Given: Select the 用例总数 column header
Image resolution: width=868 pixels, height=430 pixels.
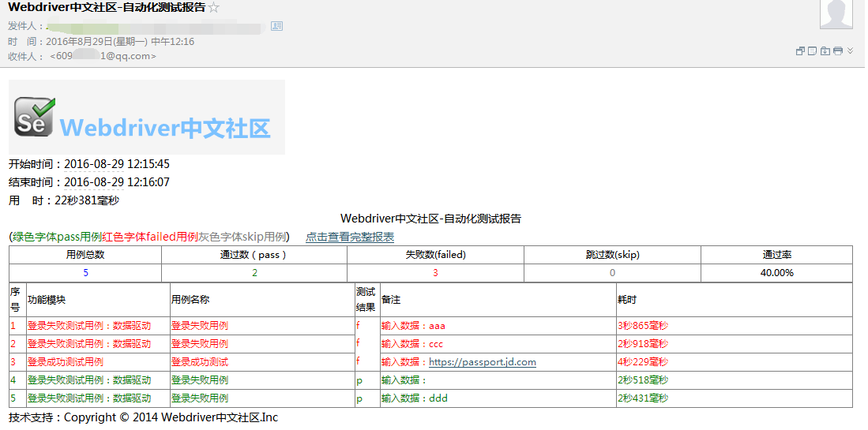Looking at the screenshot, I should 85,255.
